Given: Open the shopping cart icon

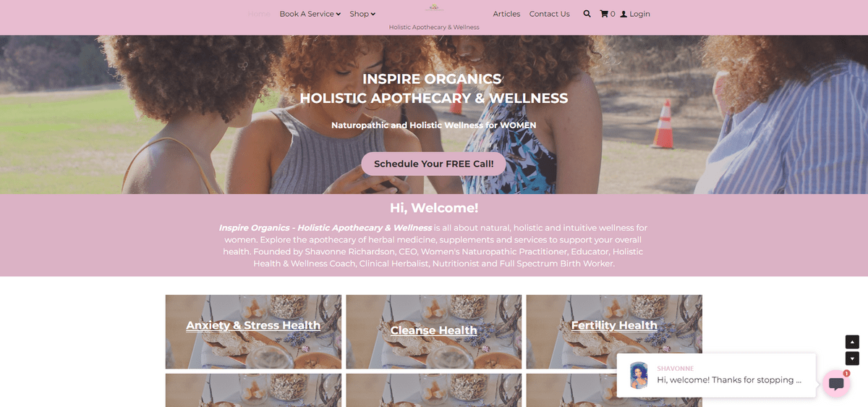Looking at the screenshot, I should tap(604, 14).
